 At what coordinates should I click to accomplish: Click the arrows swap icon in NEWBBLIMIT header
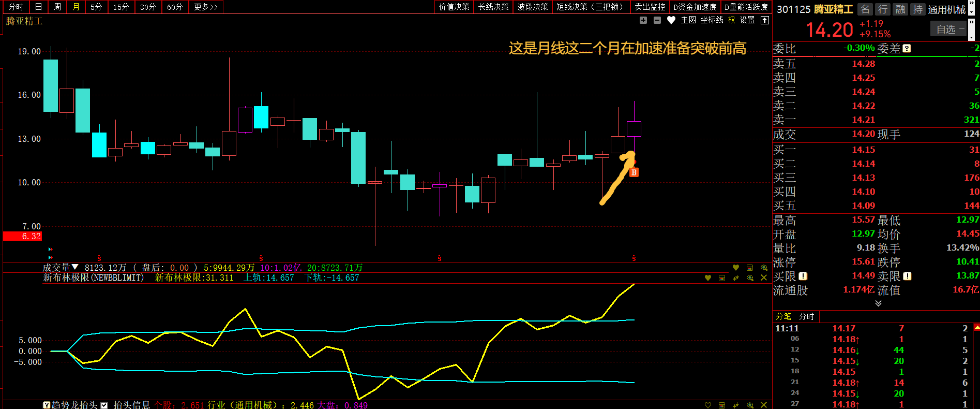[736, 278]
